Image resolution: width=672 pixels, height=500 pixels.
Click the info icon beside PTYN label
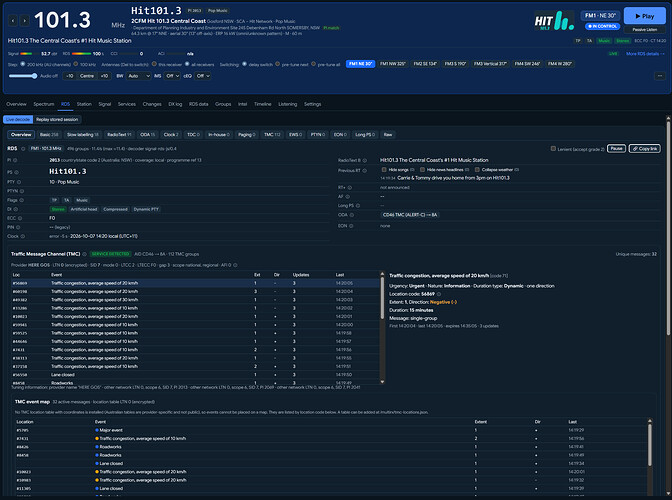pyautogui.click(x=22, y=191)
